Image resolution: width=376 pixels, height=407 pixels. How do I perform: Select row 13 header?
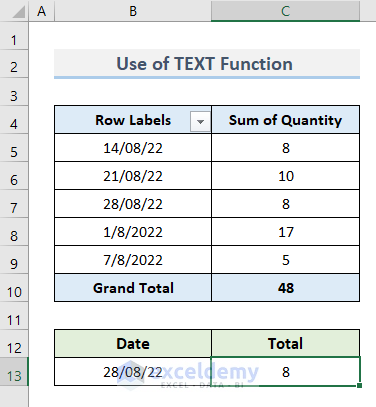(x=14, y=371)
